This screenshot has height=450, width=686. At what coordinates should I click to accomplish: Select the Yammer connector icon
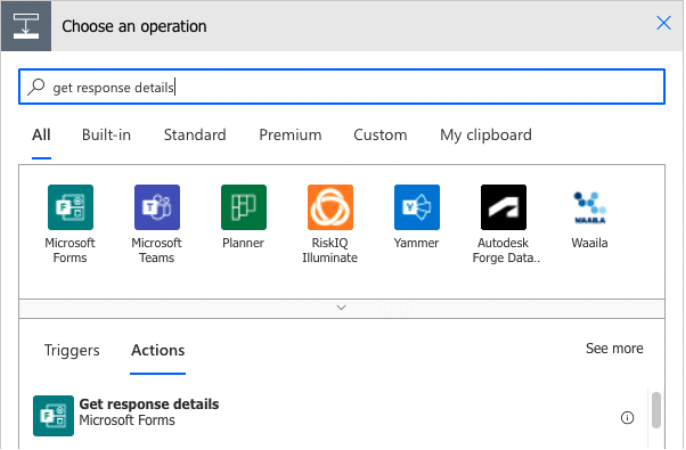pos(417,207)
